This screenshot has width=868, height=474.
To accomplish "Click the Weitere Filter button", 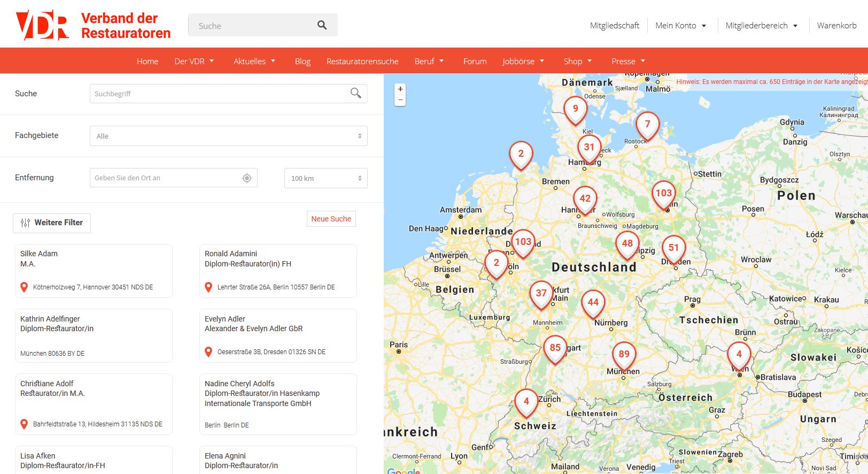I will (x=52, y=223).
